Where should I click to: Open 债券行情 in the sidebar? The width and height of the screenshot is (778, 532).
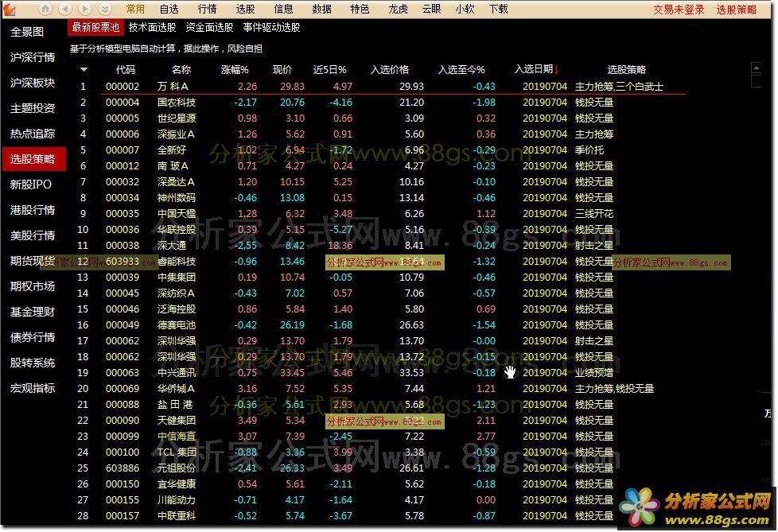(x=33, y=337)
